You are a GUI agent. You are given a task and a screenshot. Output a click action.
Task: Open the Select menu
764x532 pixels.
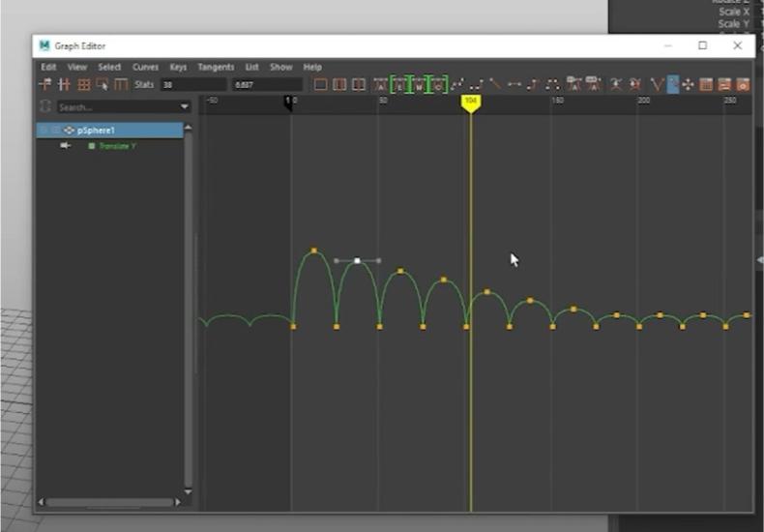tap(109, 68)
